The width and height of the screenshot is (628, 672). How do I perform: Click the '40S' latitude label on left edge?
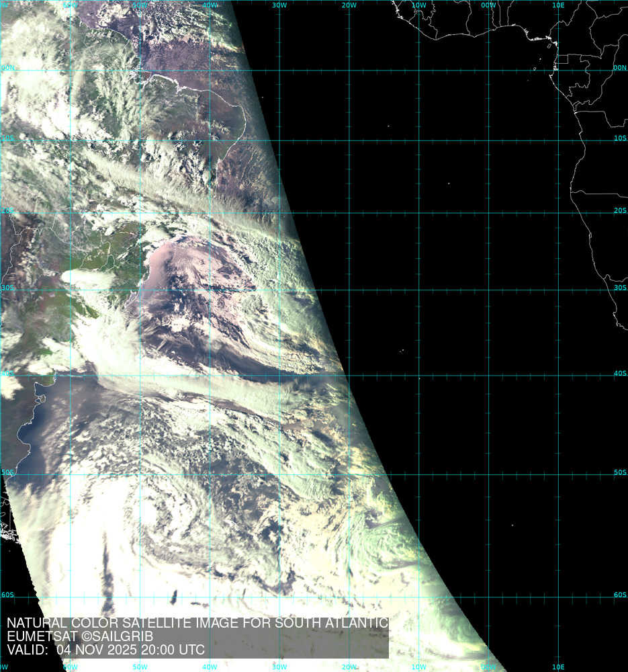point(7,374)
